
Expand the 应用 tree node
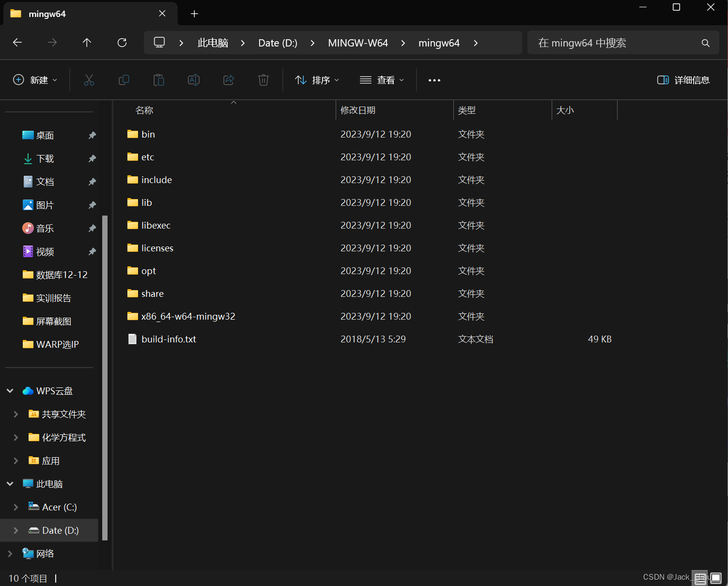[16, 461]
